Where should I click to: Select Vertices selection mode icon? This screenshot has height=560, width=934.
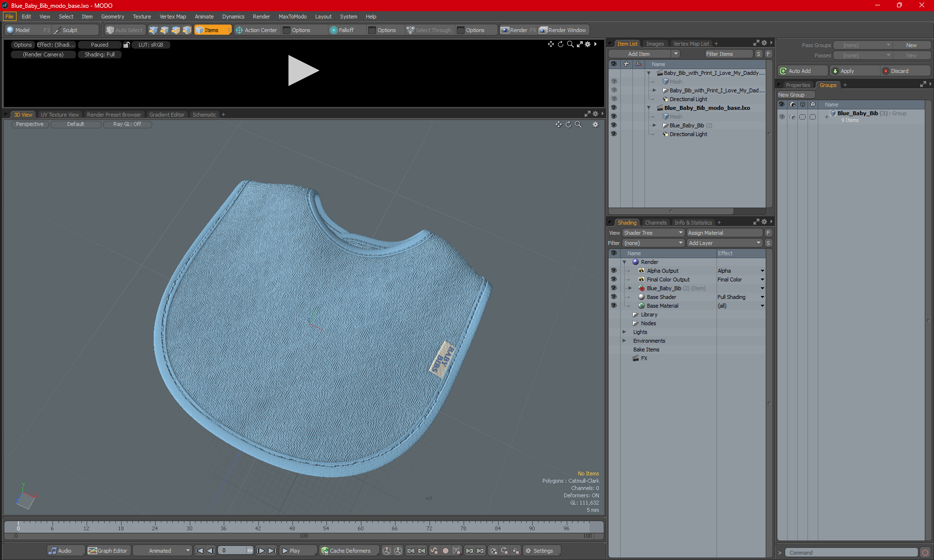[x=153, y=30]
